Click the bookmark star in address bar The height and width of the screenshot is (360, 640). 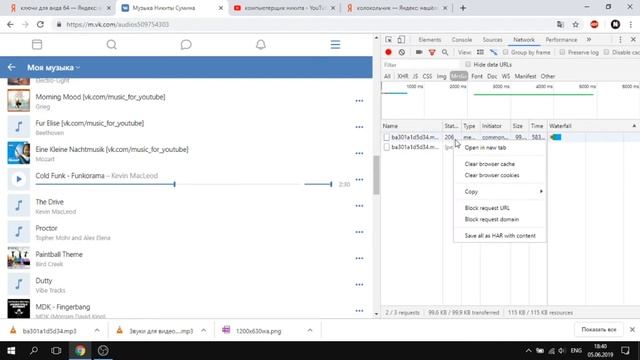coord(576,24)
